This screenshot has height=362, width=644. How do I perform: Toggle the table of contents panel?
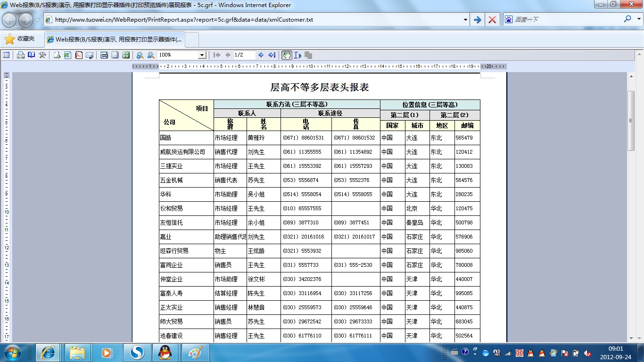(6, 55)
